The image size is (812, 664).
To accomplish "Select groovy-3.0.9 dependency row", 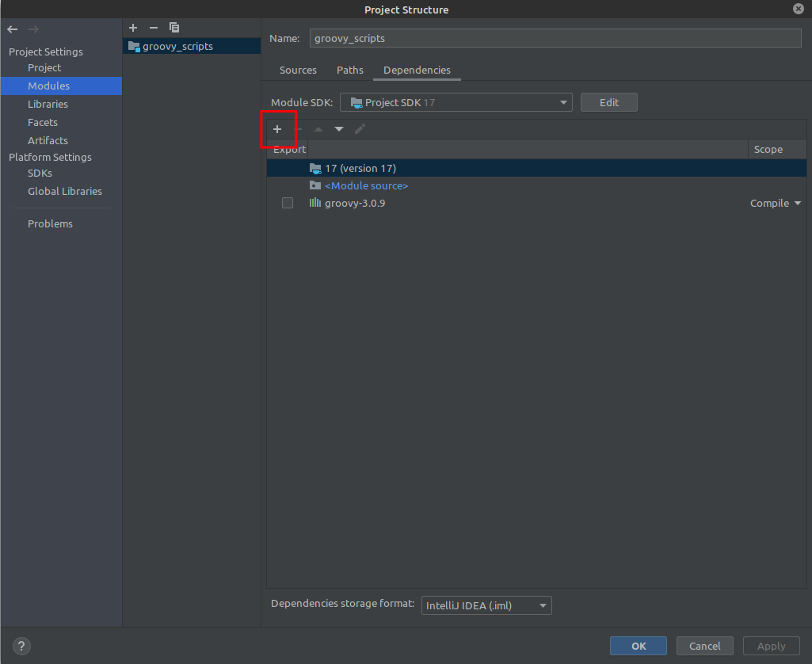I will (x=536, y=203).
